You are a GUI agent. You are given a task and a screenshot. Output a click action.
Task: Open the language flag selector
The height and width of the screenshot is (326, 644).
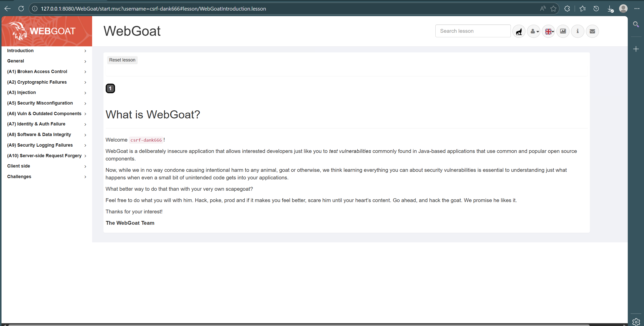point(548,31)
